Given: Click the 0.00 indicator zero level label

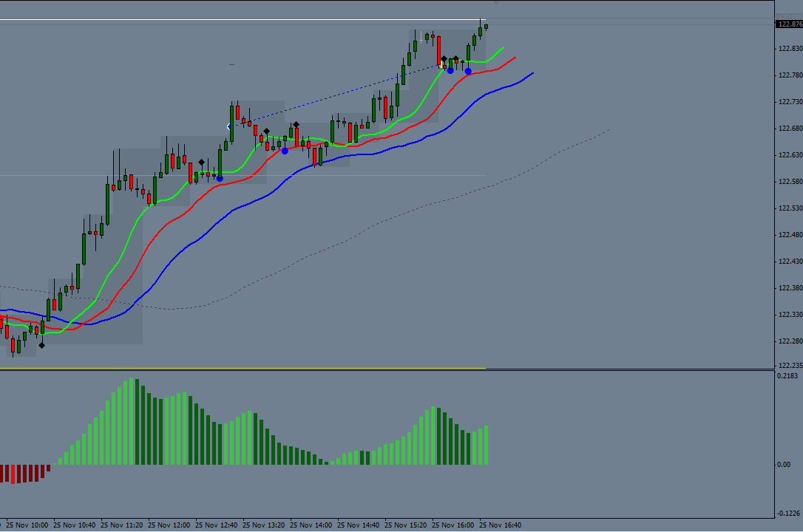Looking at the screenshot, I should tap(784, 465).
